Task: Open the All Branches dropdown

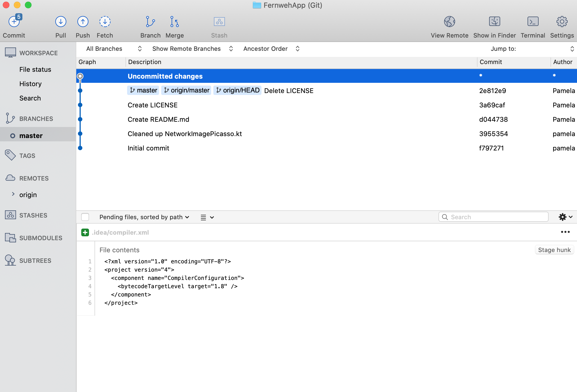Action: tap(114, 49)
